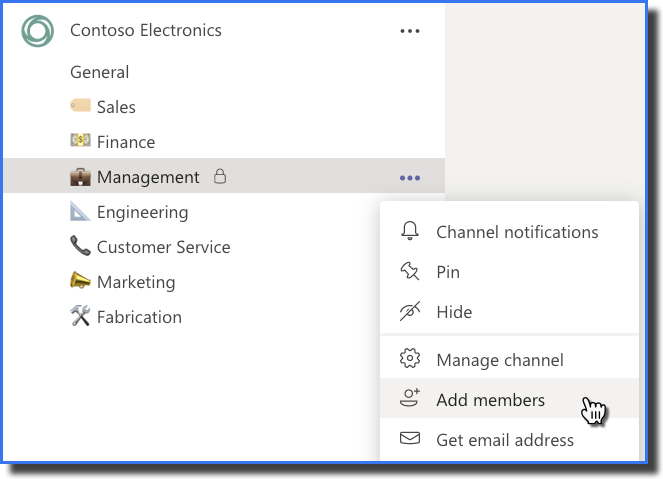This screenshot has height=479, width=663.
Task: Click the megaphone icon next to Marketing
Action: tap(80, 280)
